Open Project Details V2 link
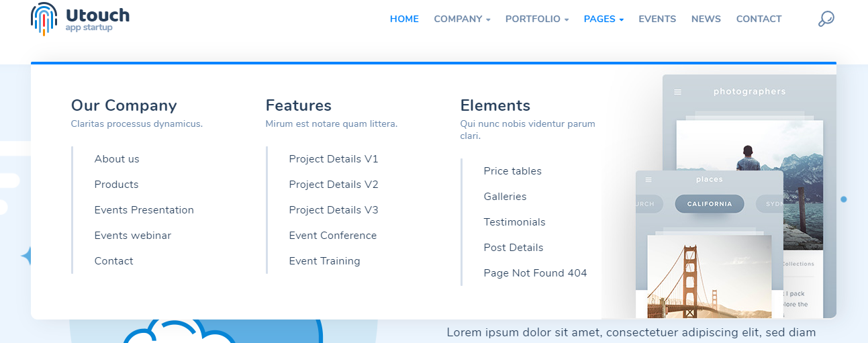868x343 pixels. (333, 185)
